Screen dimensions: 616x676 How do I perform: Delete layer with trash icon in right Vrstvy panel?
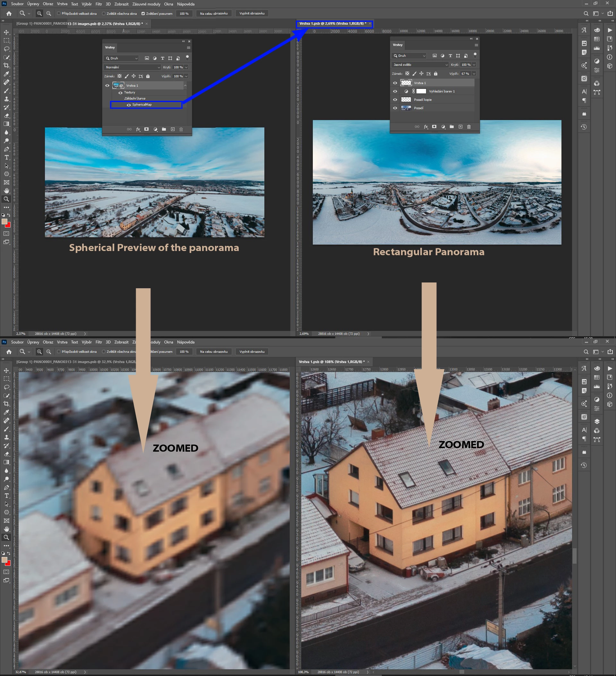tap(469, 127)
